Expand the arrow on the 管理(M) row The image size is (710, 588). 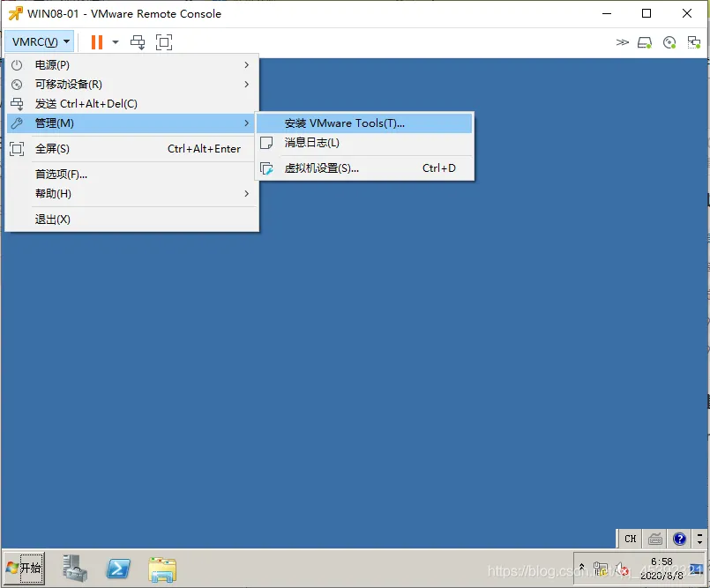[247, 123]
